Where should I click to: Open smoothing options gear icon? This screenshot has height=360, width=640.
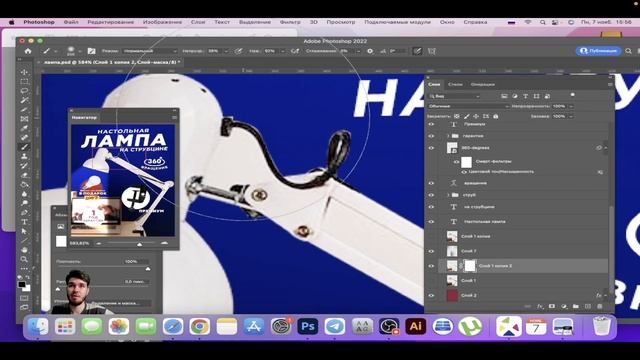[370, 51]
